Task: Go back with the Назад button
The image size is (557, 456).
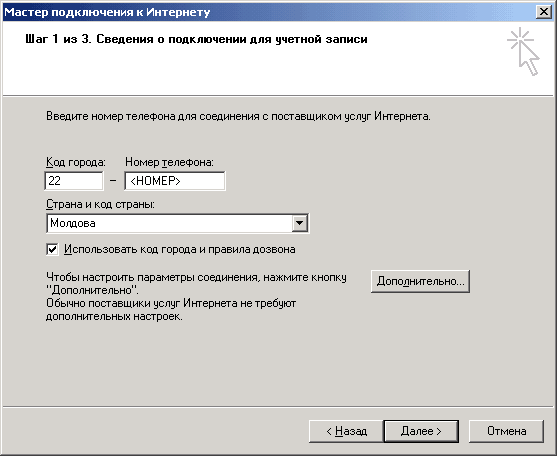Action: [x=346, y=431]
